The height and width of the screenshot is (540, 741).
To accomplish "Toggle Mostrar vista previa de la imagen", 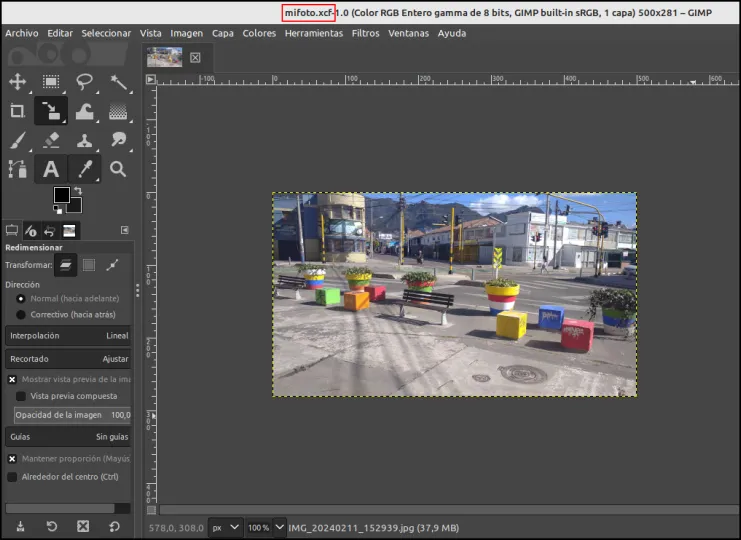I will tap(12, 379).
